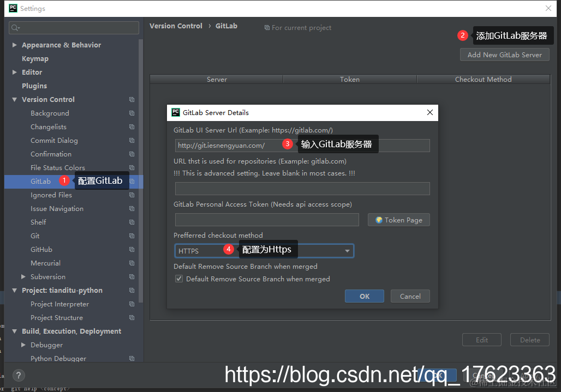Select Project Structure in tree
Screen dimensions: 561x392
pos(57,318)
